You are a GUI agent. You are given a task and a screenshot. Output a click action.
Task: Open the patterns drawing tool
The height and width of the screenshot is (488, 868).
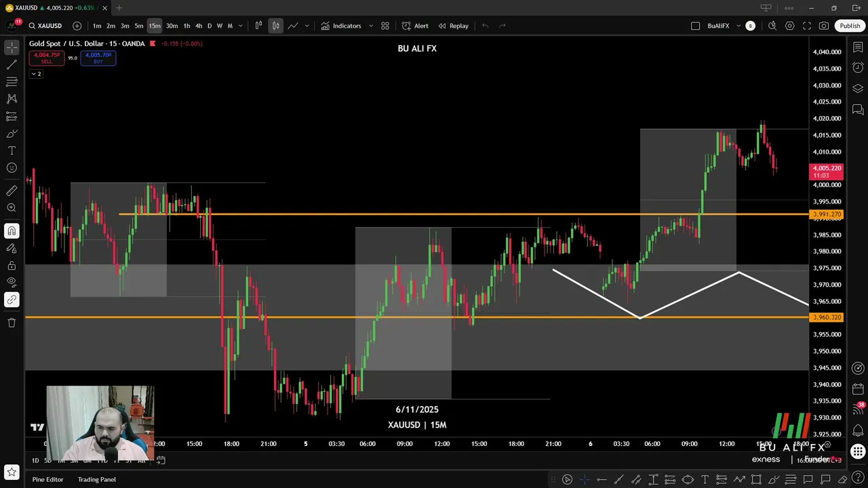12,99
